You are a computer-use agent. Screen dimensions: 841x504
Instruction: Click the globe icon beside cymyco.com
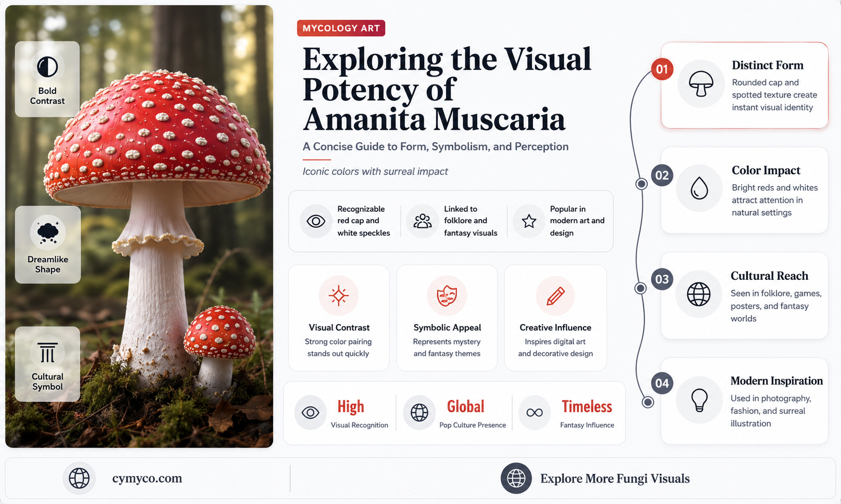click(79, 478)
